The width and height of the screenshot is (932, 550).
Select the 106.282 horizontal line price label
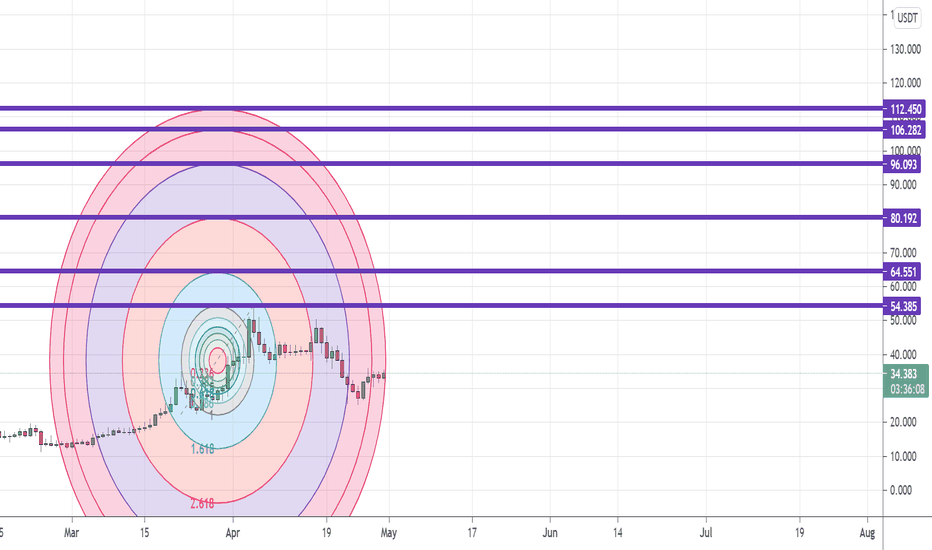tap(904, 130)
